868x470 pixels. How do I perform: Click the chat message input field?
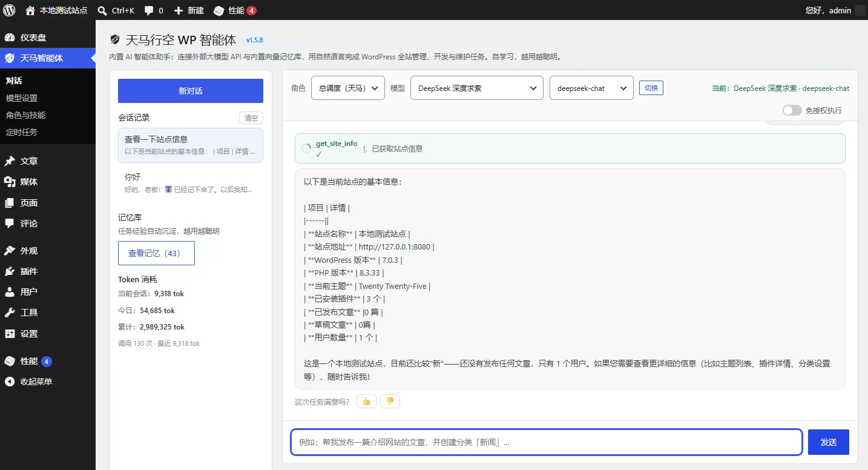pyautogui.click(x=547, y=442)
